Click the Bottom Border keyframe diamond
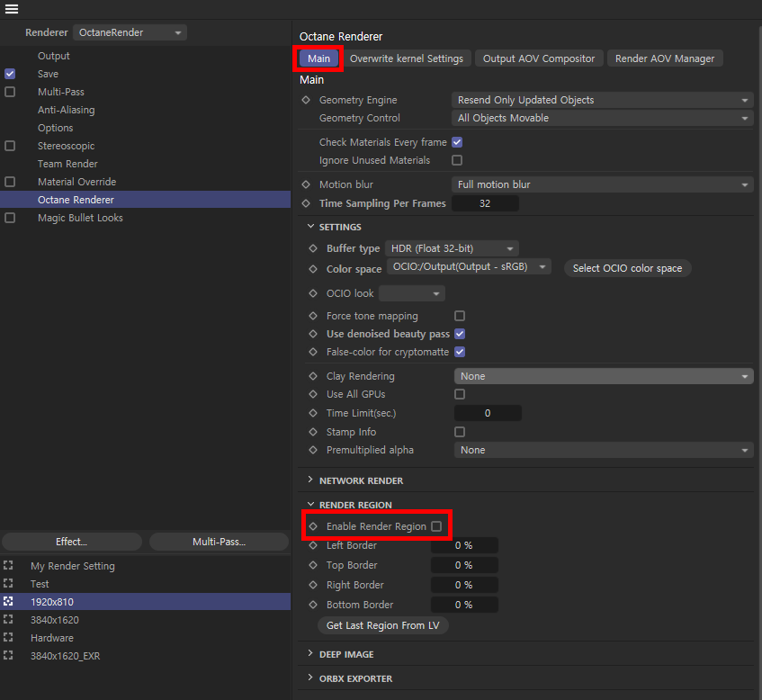This screenshot has height=700, width=762. 313,605
